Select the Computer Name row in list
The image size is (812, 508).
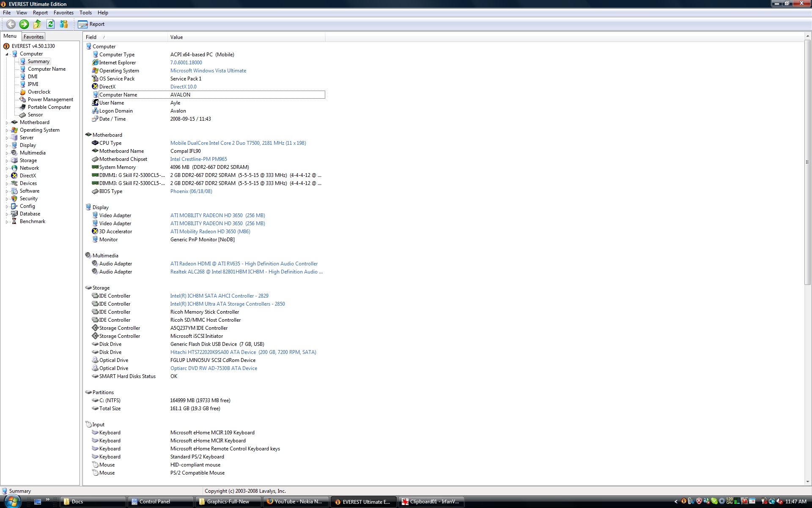coord(208,95)
